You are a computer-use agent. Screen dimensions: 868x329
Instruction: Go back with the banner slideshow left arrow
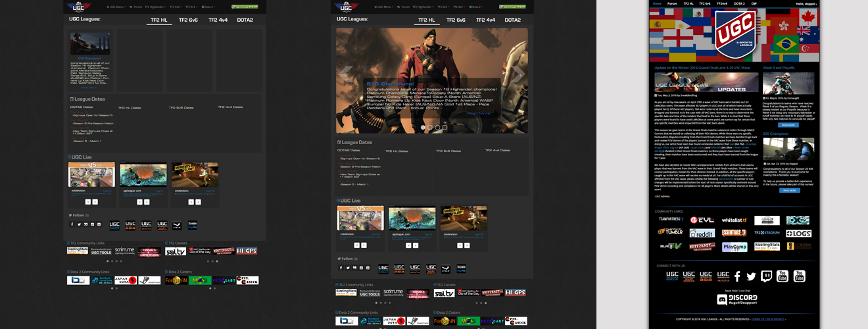point(346,74)
